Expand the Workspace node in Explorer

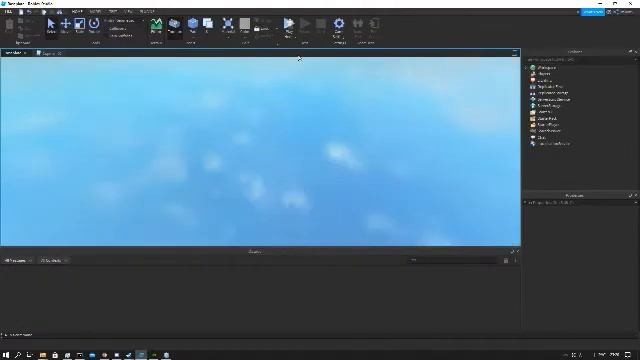527,68
